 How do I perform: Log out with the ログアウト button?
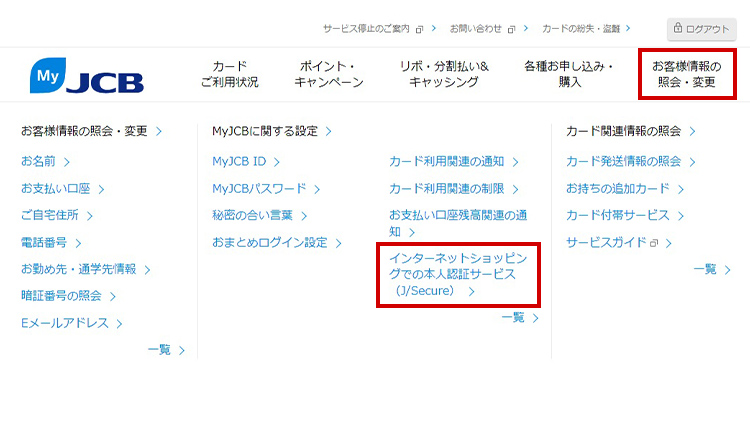point(702,29)
